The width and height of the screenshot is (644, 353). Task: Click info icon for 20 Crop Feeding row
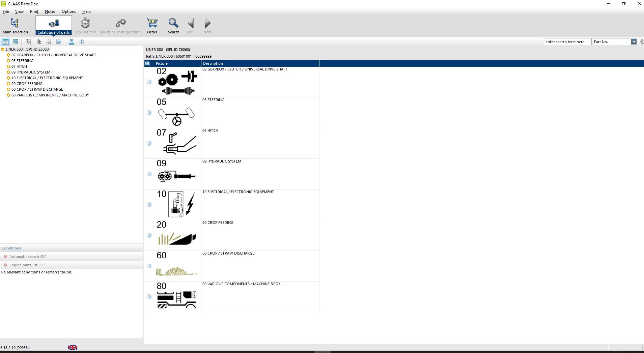[x=149, y=235]
